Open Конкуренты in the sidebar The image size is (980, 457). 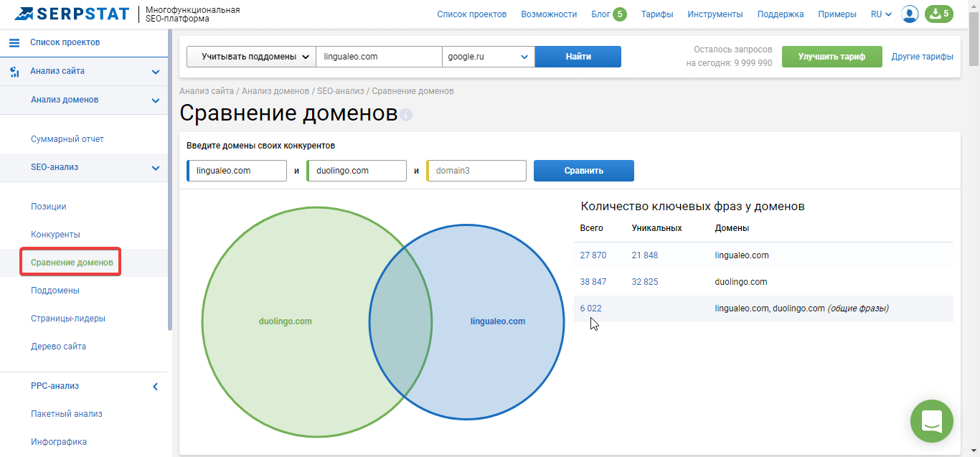[55, 235]
